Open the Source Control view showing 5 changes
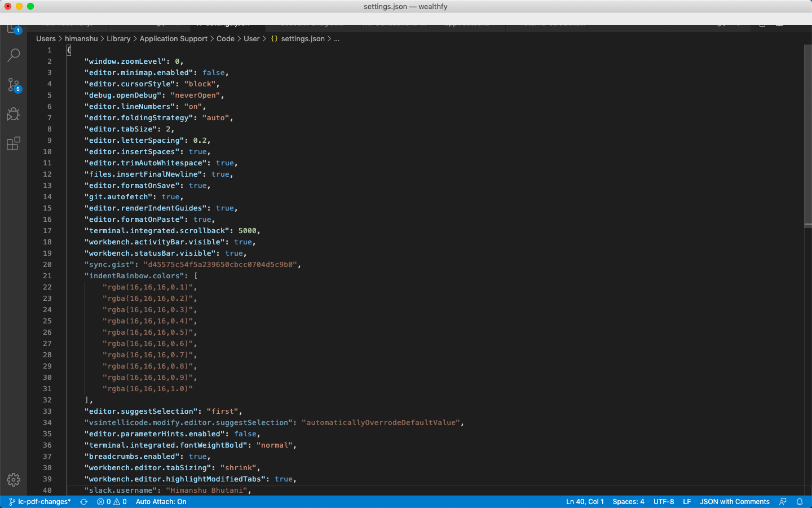 tap(14, 85)
